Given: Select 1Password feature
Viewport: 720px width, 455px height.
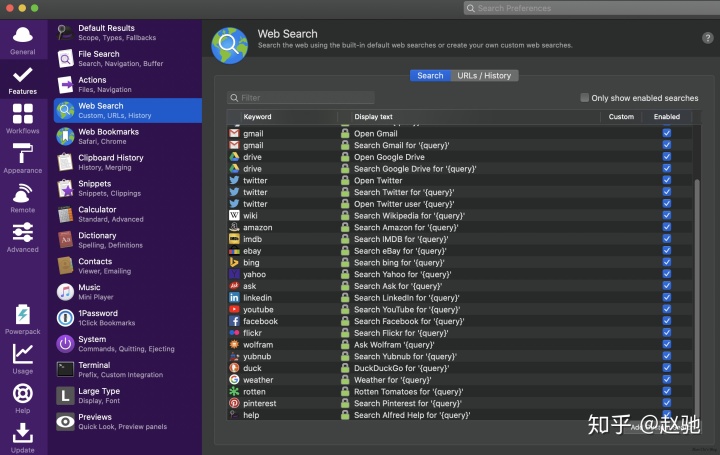Looking at the screenshot, I should [128, 318].
